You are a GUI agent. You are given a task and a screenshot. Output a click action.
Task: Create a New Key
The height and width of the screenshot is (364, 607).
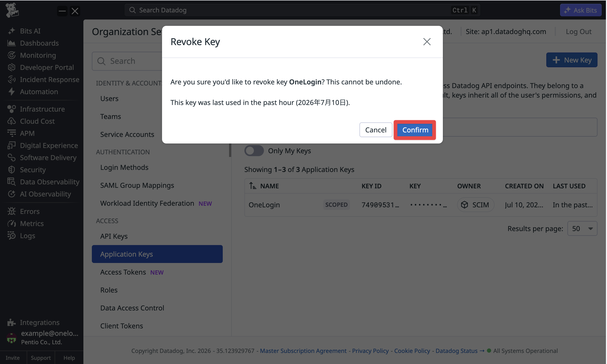tap(572, 60)
